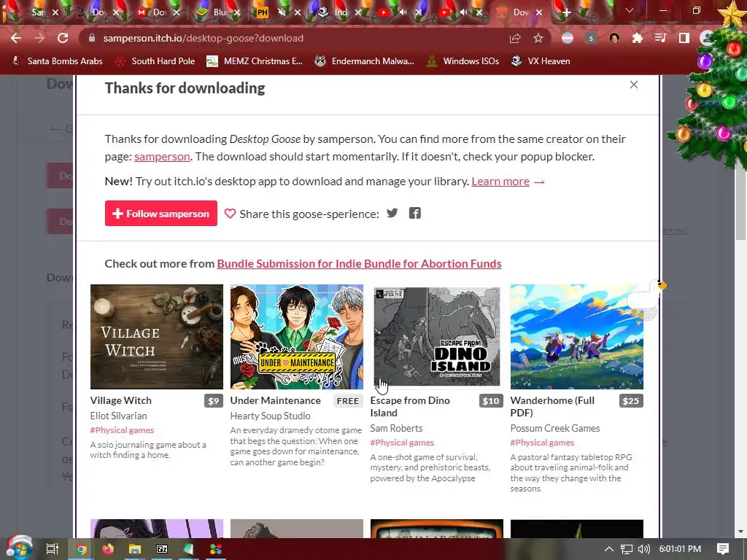The width and height of the screenshot is (747, 560).
Task: Reload the page with the refresh icon
Action: pos(63,38)
